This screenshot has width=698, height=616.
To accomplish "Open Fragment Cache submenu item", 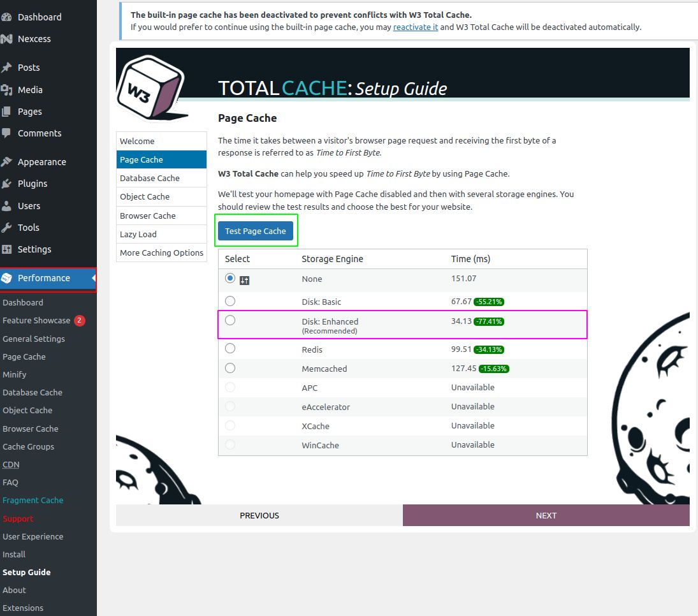I will tap(33, 500).
